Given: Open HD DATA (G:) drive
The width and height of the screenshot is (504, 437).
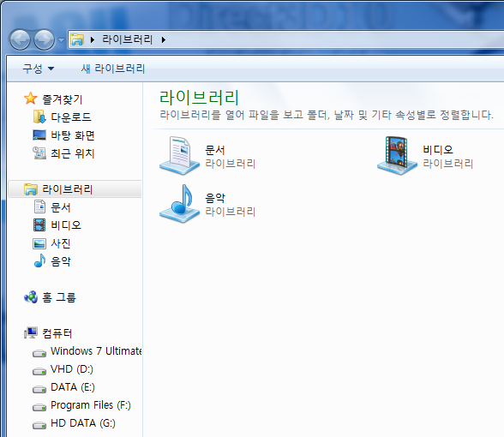Looking at the screenshot, I should pos(83,423).
